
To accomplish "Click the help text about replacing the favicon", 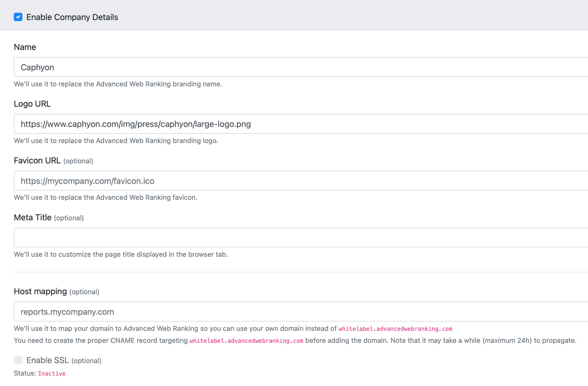I will pos(106,197).
